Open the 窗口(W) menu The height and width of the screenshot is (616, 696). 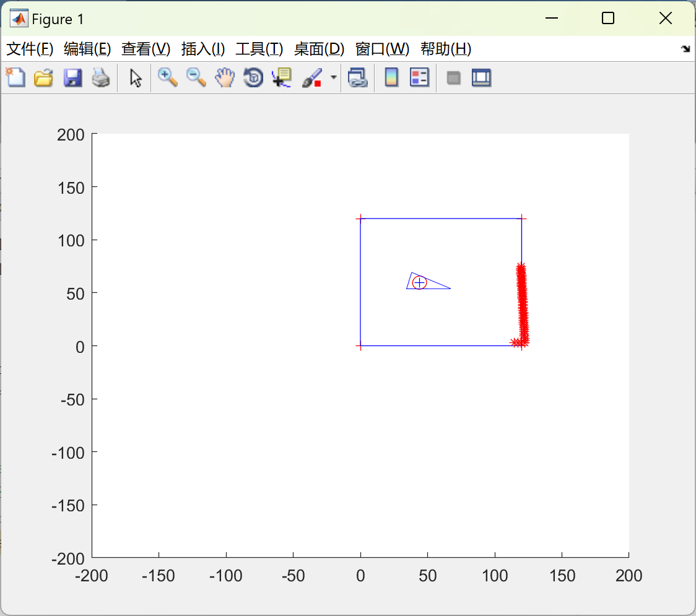click(x=382, y=49)
